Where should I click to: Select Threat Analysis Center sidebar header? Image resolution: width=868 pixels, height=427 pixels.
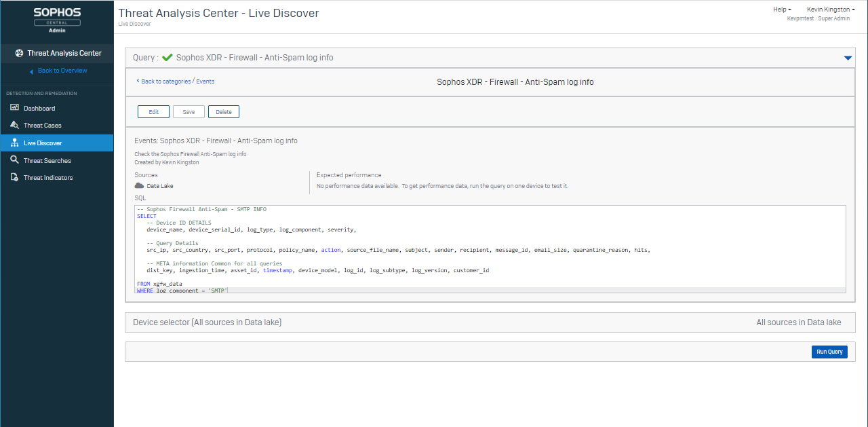pos(57,53)
